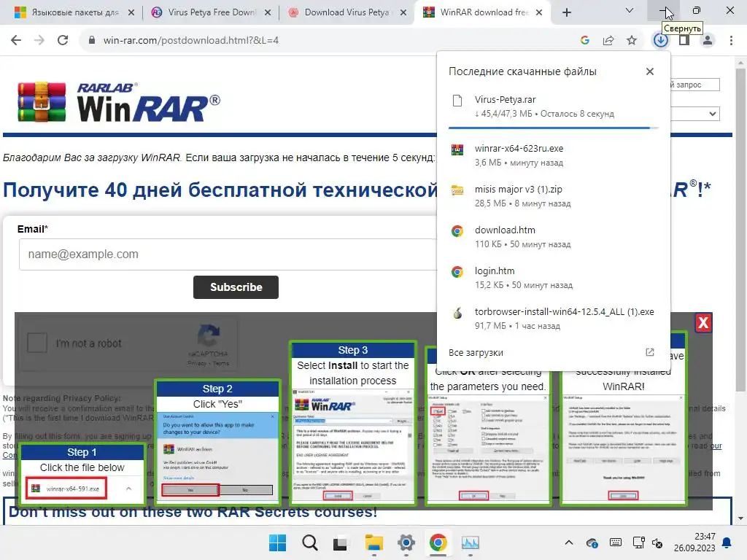Open torbrowser-install-win64-12.5.4_ALL (1).exe entry
747x560 pixels.
click(x=553, y=319)
